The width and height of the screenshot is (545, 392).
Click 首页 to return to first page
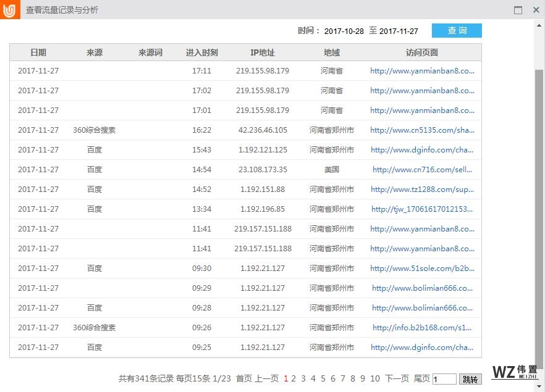pos(244,378)
